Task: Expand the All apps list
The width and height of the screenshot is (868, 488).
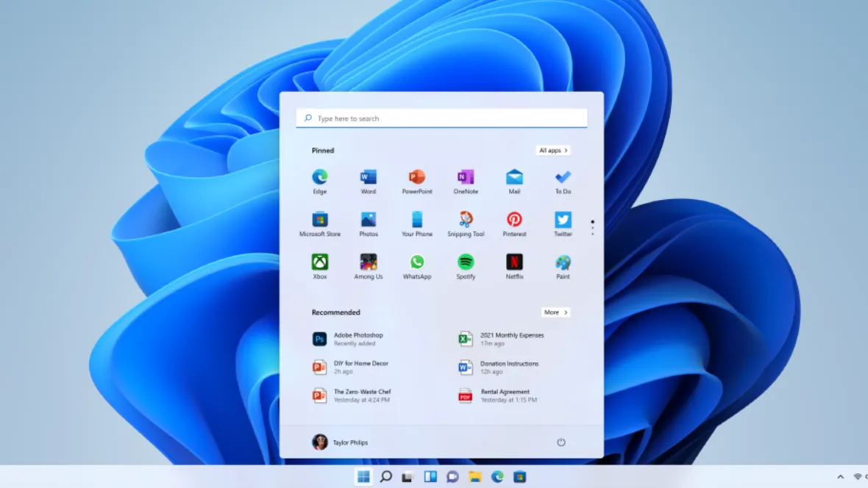Action: point(553,150)
